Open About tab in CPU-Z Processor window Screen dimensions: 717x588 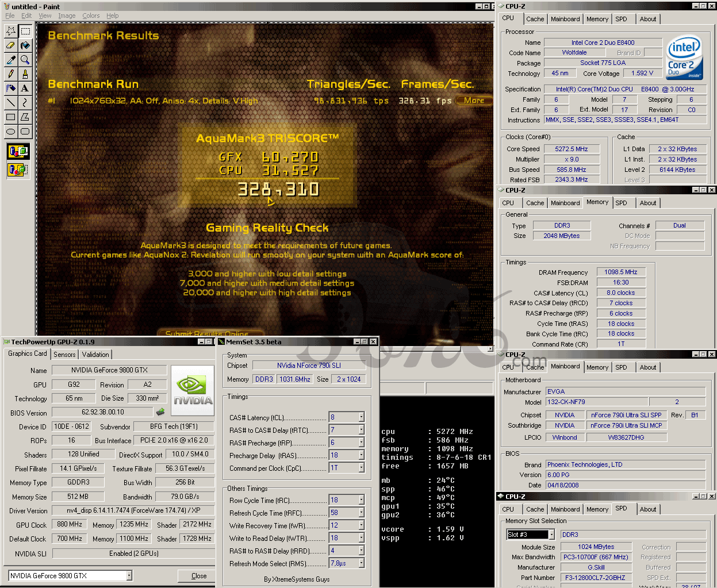coord(648,19)
